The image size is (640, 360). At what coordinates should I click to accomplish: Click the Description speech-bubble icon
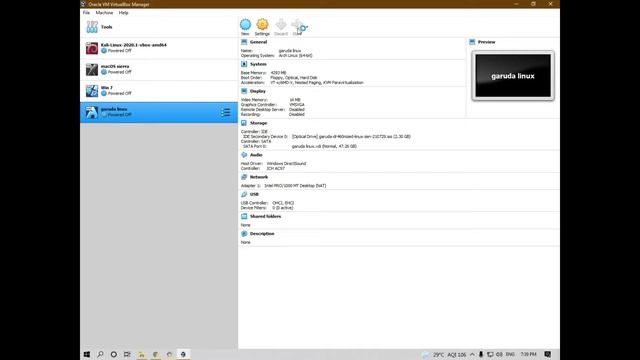pos(244,234)
